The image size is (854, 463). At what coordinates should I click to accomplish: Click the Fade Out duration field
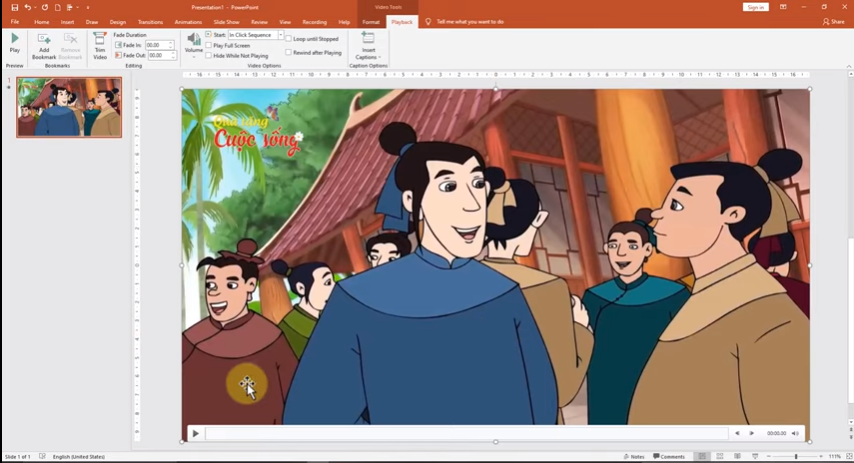coord(159,56)
